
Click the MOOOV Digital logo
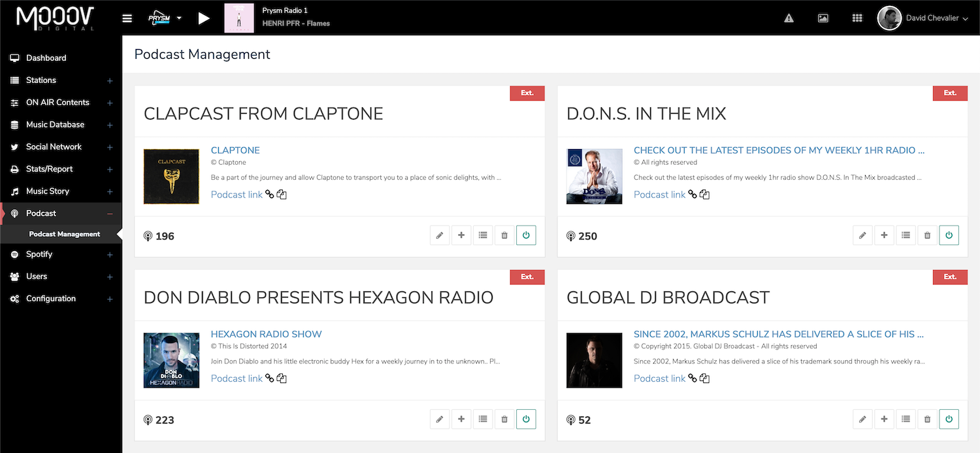(x=55, y=18)
